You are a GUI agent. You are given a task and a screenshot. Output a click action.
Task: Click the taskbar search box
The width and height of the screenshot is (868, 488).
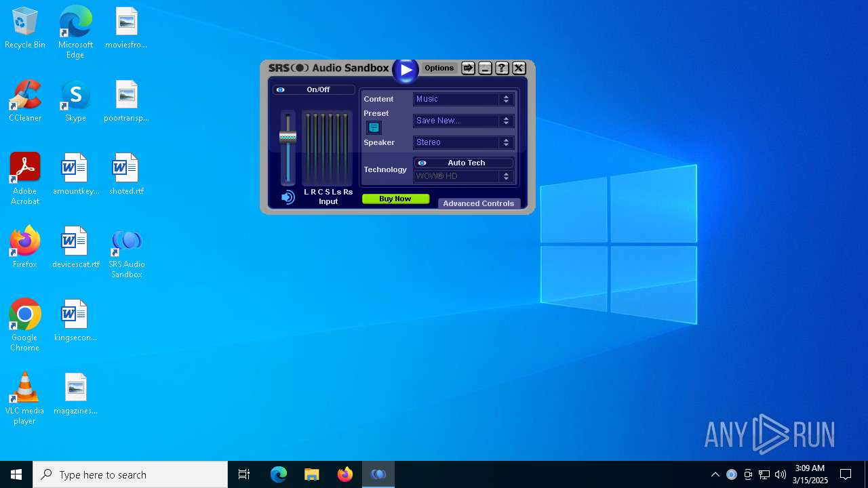tap(130, 474)
